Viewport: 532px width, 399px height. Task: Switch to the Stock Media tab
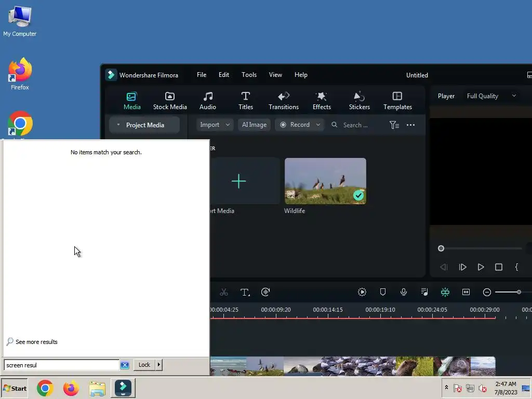[x=170, y=101]
